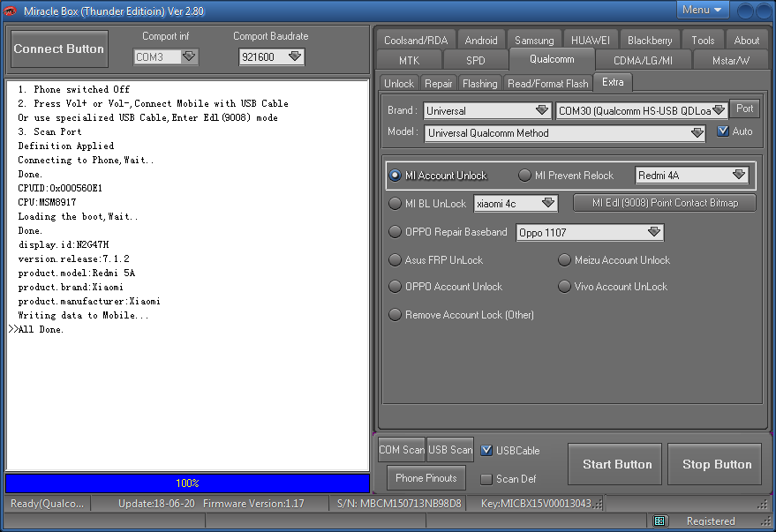Click the Ready(Qualco... status entry
The image size is (776, 532).
tap(48, 503)
